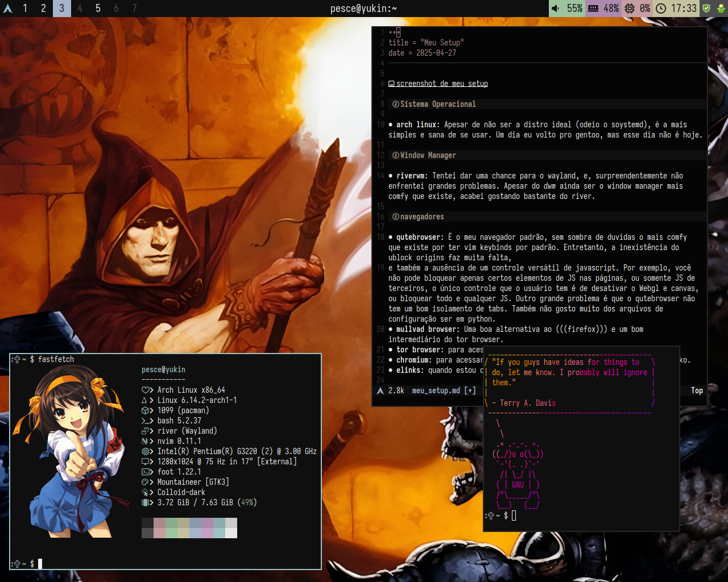
Task: Click the RAM memory icon showing 48%
Action: point(593,9)
